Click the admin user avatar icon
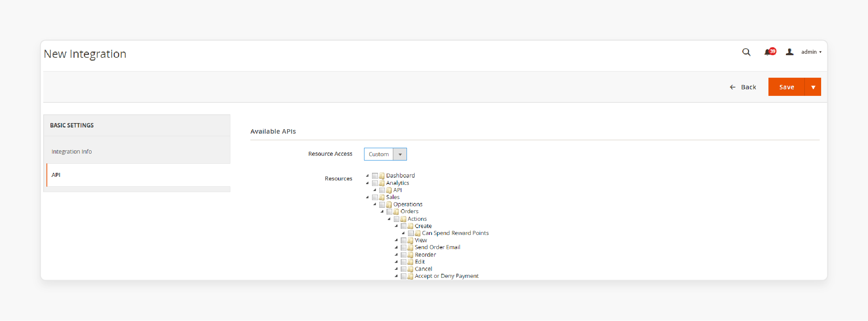The width and height of the screenshot is (868, 321). (x=790, y=52)
